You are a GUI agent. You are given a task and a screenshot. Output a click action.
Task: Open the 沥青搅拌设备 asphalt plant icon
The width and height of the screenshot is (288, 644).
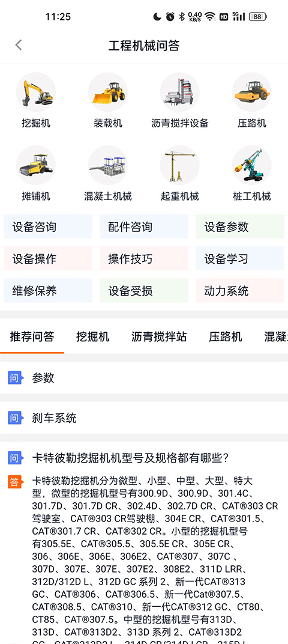[x=179, y=93]
